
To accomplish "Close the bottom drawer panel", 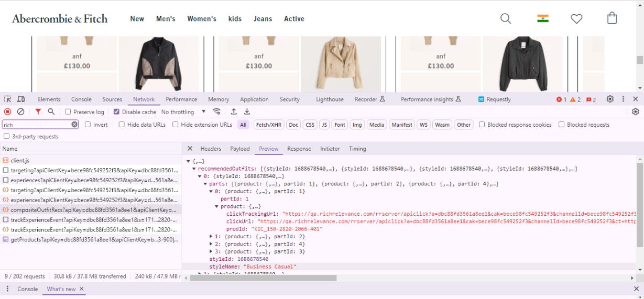I will click(x=636, y=289).
